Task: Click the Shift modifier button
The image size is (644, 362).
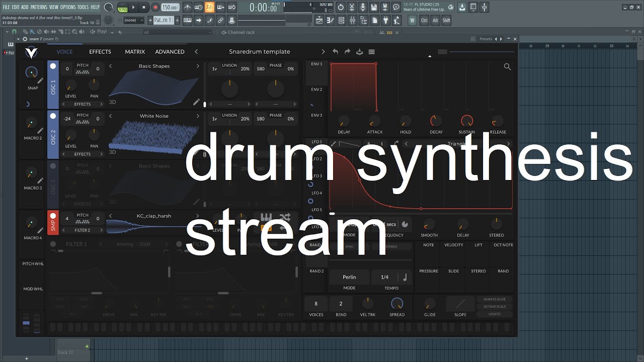Action: (446, 20)
